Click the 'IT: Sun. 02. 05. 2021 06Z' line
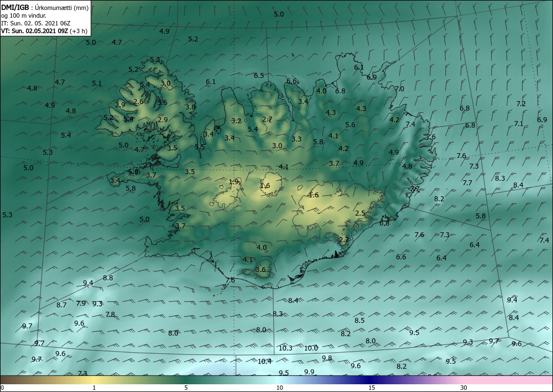The image size is (553, 392). click(35, 23)
